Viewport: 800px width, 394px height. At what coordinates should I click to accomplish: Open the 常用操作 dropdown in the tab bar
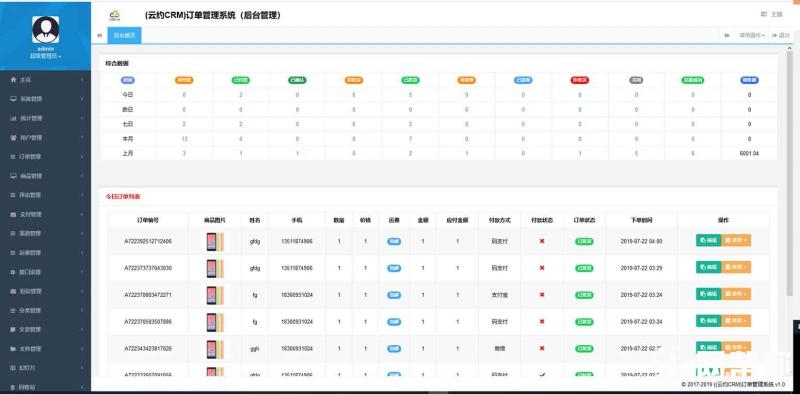click(752, 35)
